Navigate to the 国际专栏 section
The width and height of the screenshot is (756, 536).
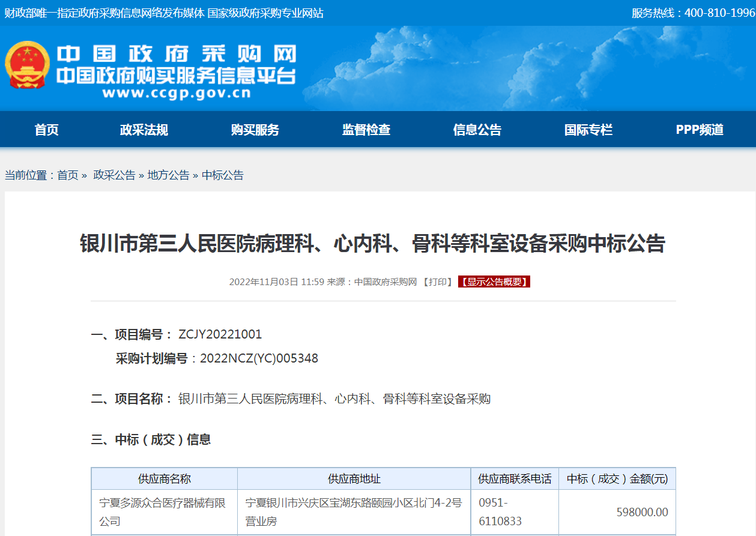pyautogui.click(x=588, y=130)
